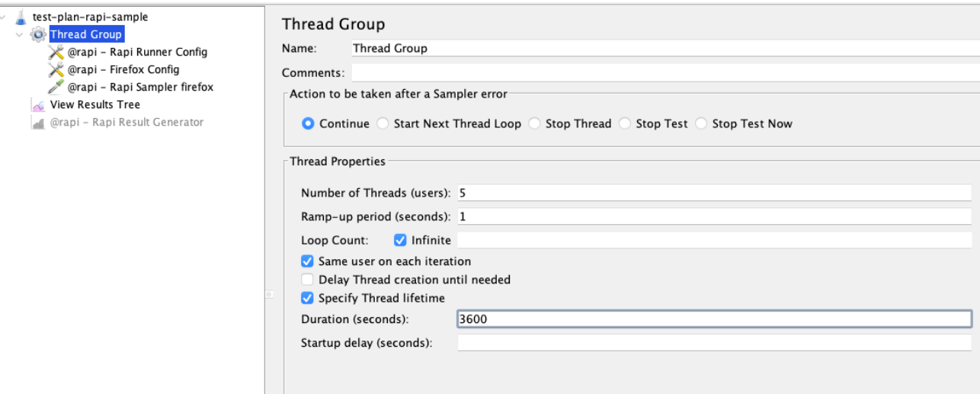Toggle Specify Thread lifetime checkbox
The height and width of the screenshot is (394, 980).
click(x=307, y=298)
